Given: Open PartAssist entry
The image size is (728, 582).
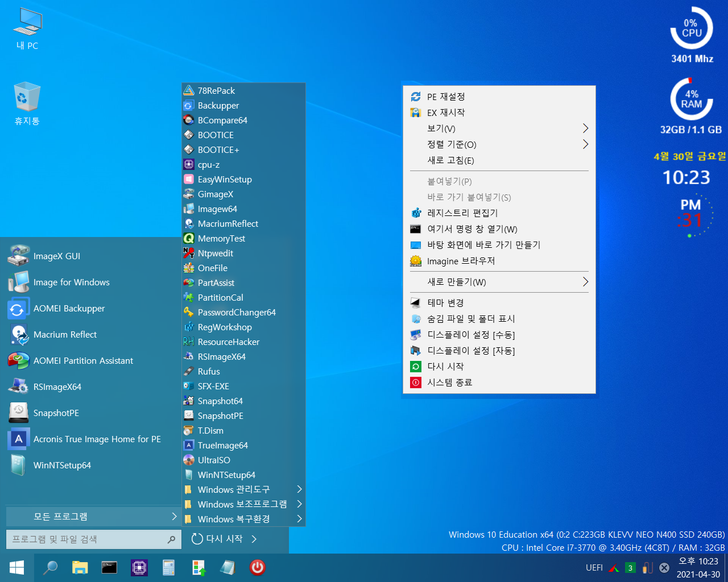Looking at the screenshot, I should [243, 283].
